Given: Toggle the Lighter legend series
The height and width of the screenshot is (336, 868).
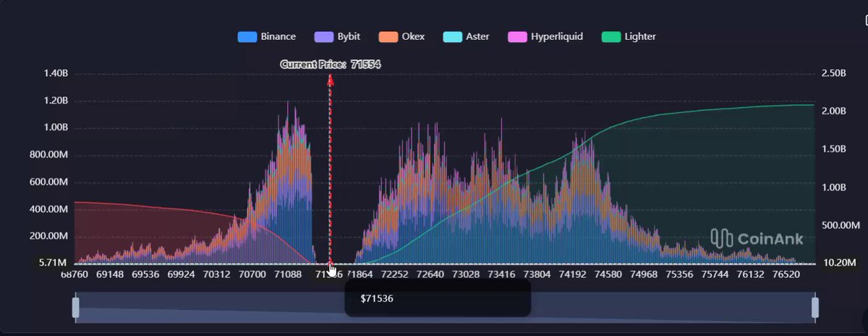Looking at the screenshot, I should point(629,36).
